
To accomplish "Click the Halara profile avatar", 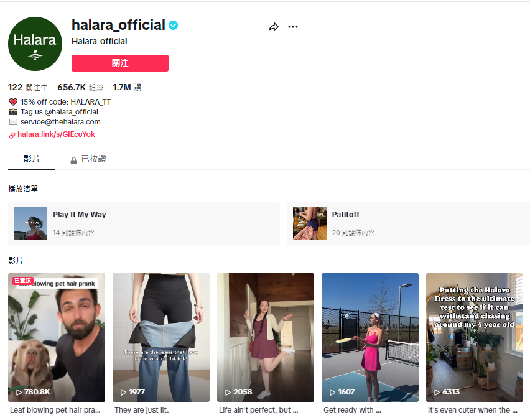I will tap(35, 44).
